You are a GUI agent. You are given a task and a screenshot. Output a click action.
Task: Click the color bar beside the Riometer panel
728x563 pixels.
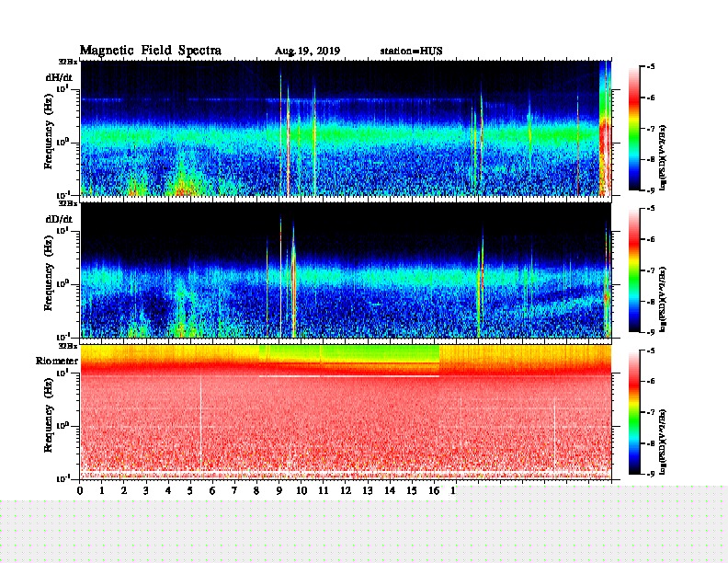tap(634, 412)
